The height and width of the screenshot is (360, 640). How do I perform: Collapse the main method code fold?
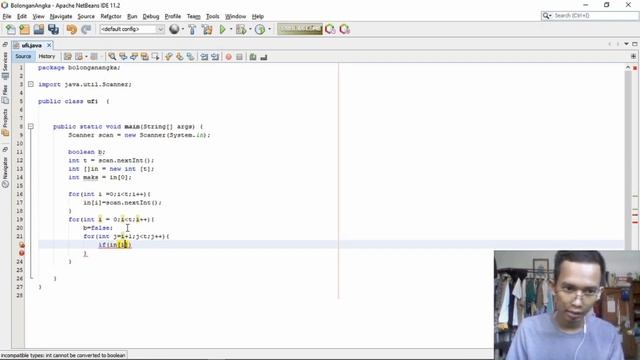(31, 127)
